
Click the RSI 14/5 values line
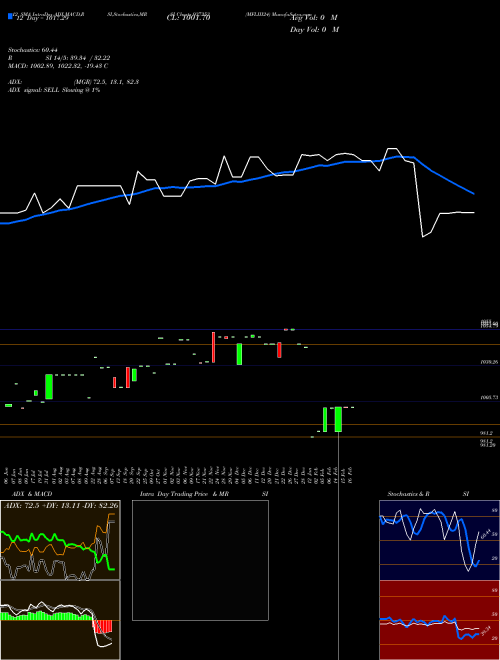coord(59,58)
